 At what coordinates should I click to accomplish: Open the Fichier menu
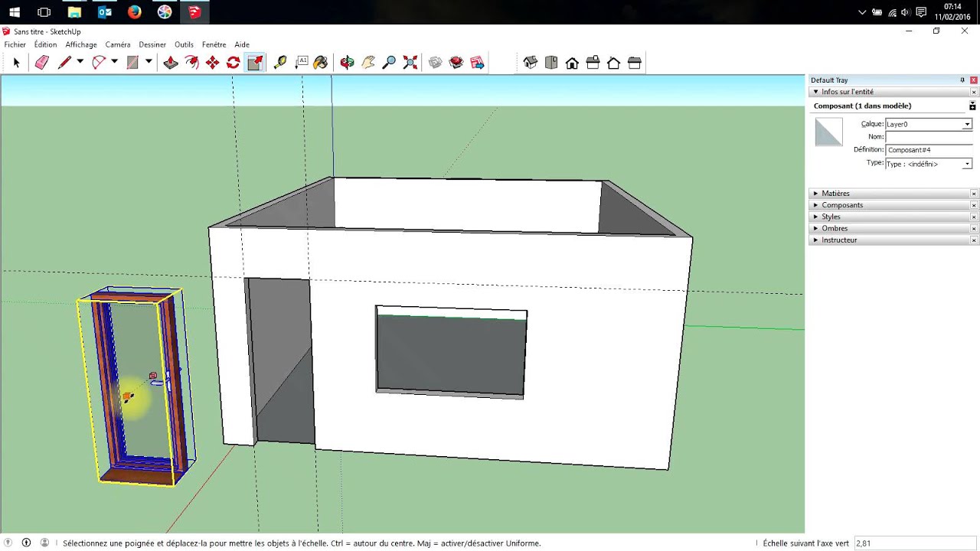coord(15,44)
